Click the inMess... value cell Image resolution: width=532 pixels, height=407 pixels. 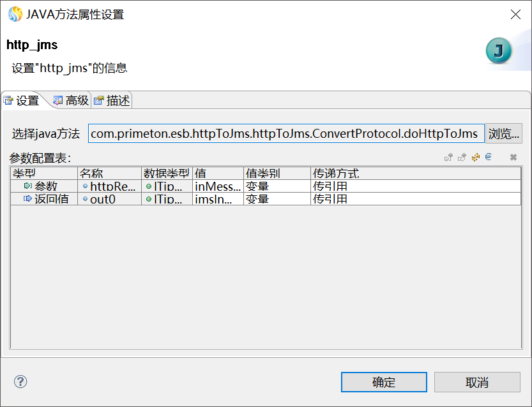(218, 186)
